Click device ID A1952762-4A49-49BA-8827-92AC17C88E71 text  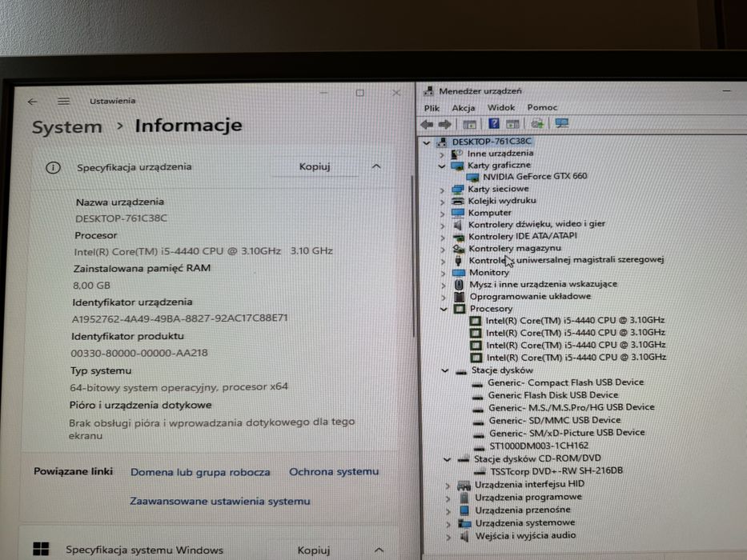click(179, 318)
